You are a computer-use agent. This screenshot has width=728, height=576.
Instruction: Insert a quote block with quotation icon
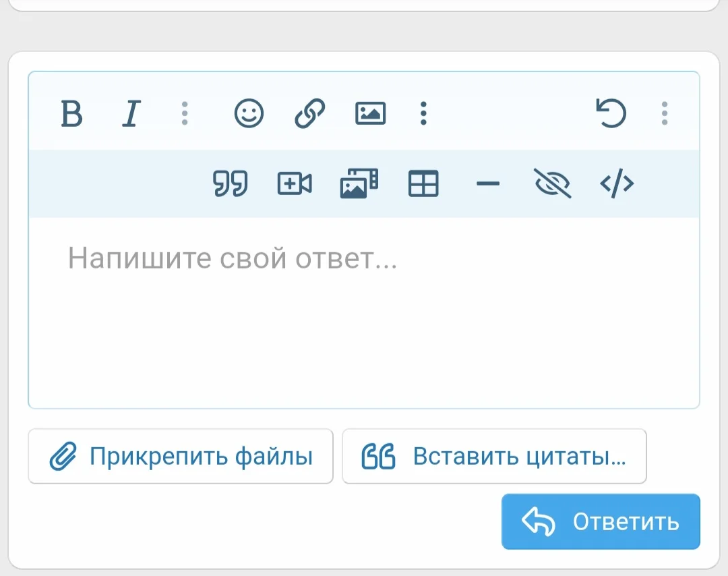(231, 183)
